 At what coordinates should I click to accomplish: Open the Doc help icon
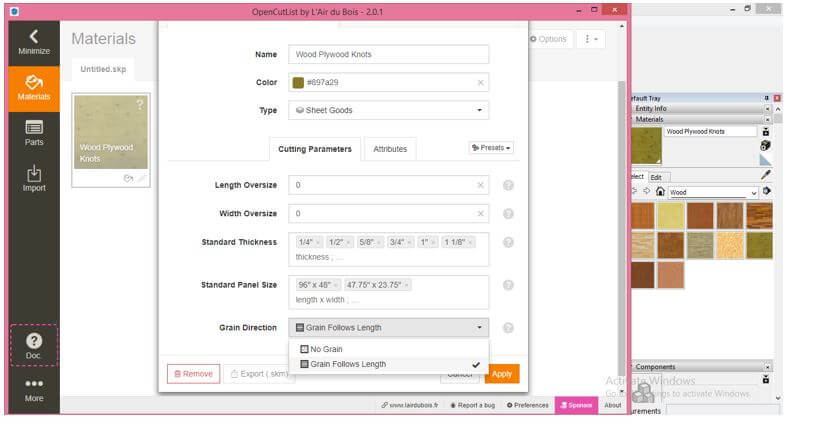[34, 346]
